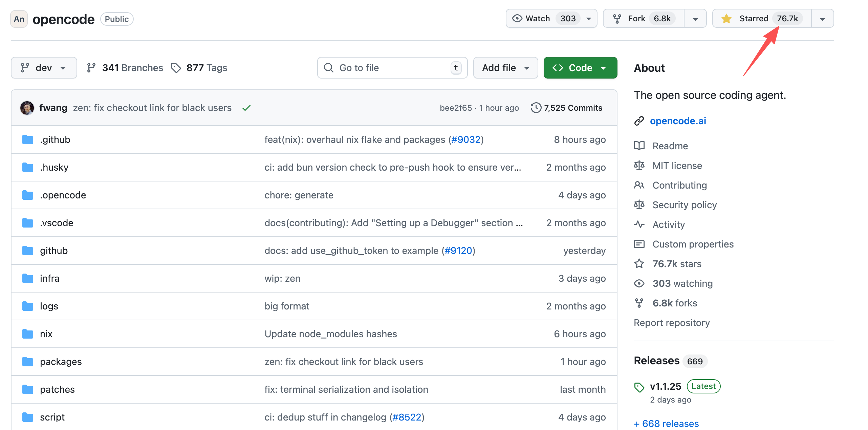Open the dev branch selector dropdown
The width and height of the screenshot is (868, 430).
pos(44,68)
